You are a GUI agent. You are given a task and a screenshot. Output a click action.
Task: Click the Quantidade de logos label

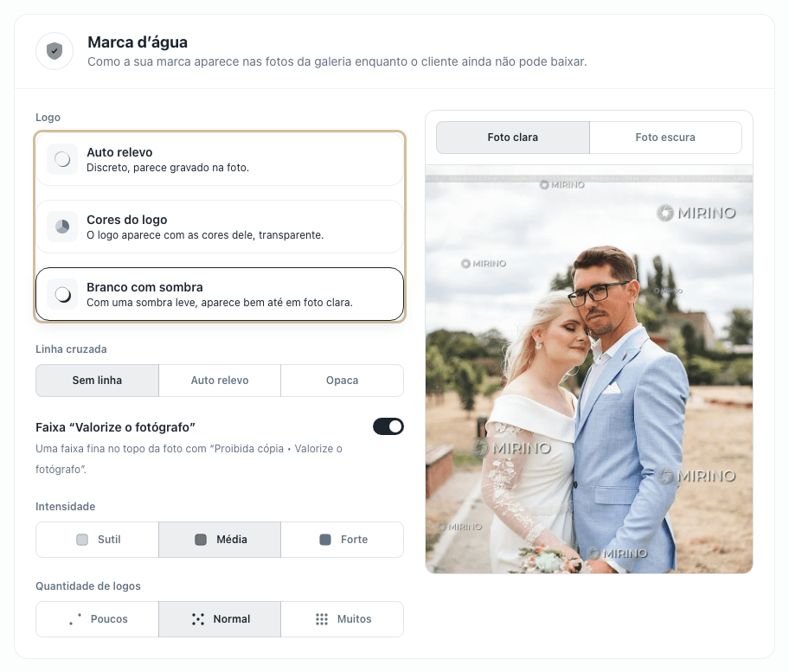click(x=88, y=586)
